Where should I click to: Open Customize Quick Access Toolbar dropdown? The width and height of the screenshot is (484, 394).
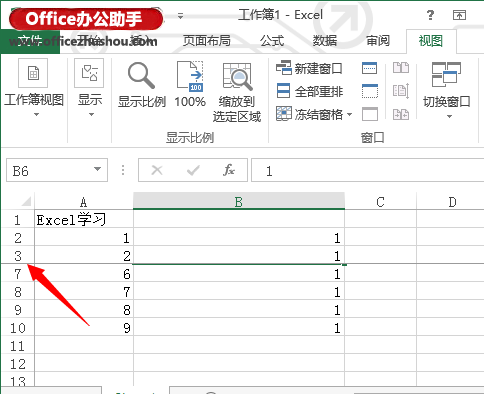(180, 16)
